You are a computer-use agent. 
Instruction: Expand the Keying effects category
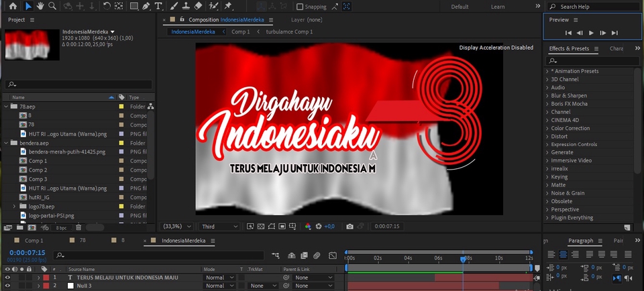(547, 177)
